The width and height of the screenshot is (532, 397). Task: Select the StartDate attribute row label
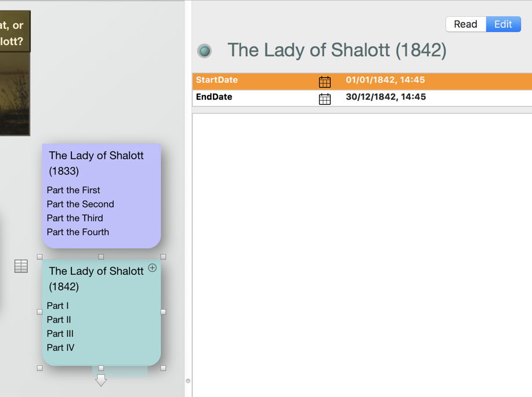click(217, 80)
